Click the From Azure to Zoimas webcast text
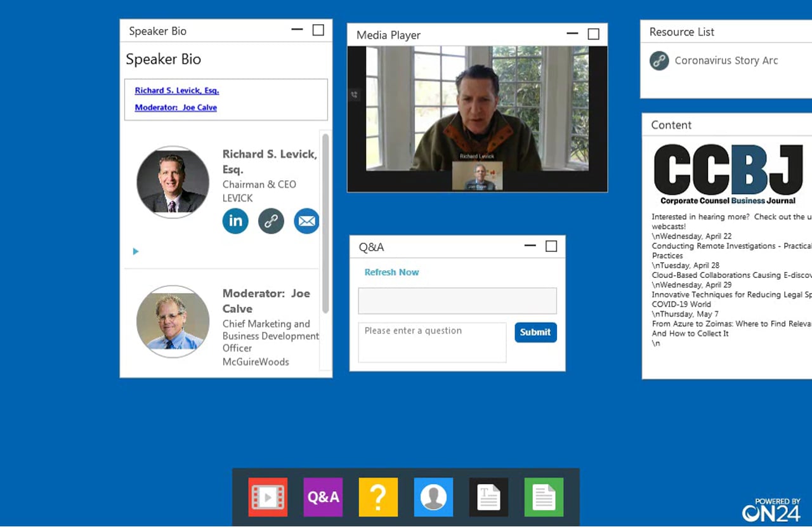This screenshot has height=528, width=812. pos(731,328)
